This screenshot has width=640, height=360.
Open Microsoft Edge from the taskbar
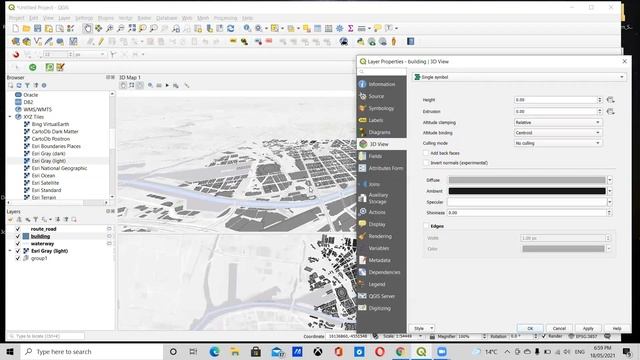(x=214, y=351)
